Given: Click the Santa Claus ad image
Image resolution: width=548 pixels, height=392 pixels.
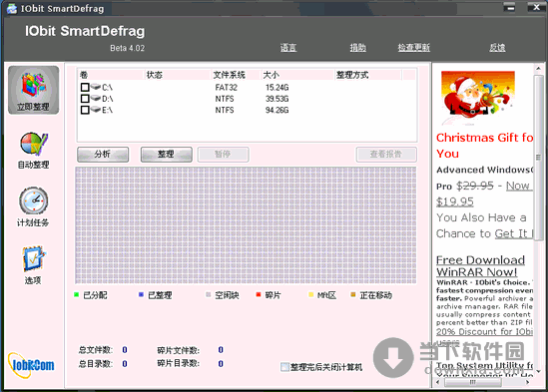Looking at the screenshot, I should pos(478,97).
